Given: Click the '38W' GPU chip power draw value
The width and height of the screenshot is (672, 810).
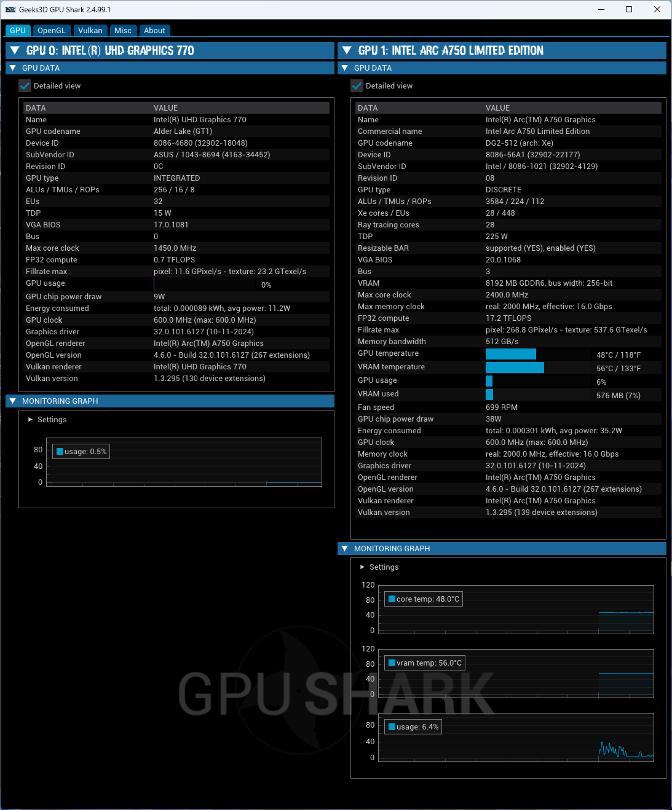Looking at the screenshot, I should [x=494, y=419].
